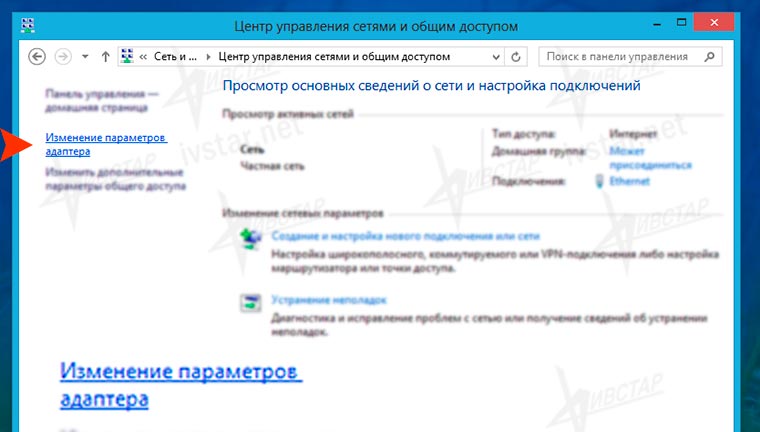Go to Панель управления домашняя страница
The image size is (760, 432).
pos(96,98)
